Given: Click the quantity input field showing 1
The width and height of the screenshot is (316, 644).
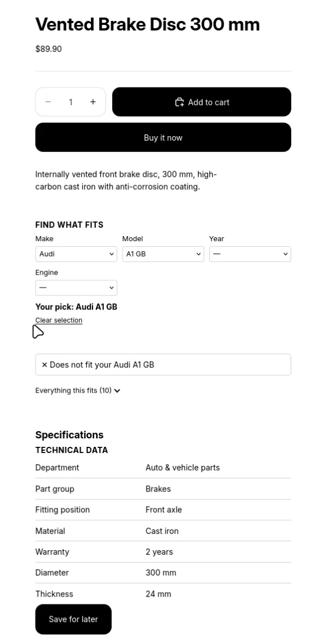Looking at the screenshot, I should click(71, 102).
